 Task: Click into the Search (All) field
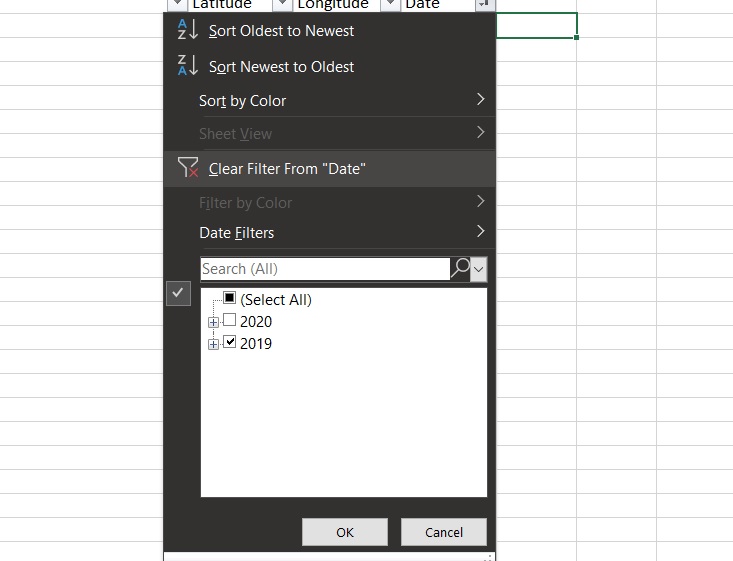[x=324, y=269]
